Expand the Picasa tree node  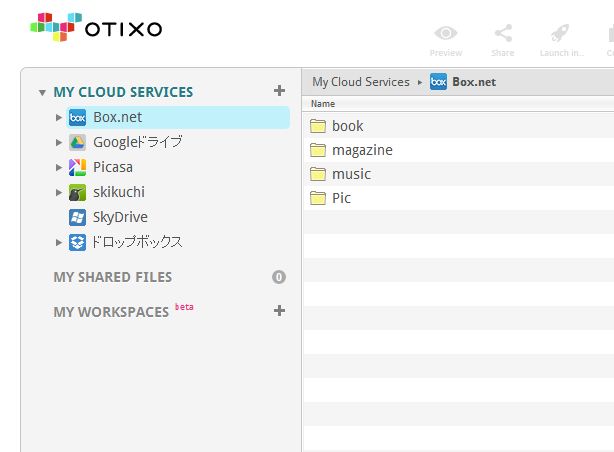click(x=59, y=168)
